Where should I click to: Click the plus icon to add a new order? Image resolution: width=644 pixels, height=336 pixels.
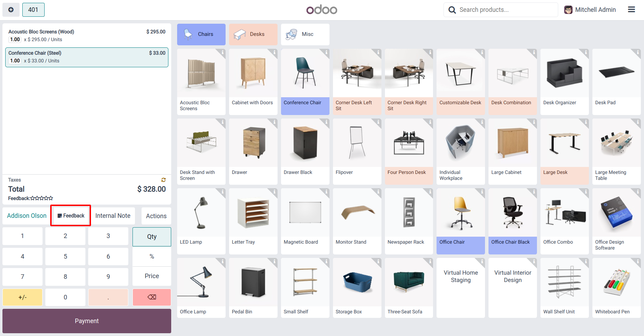(11, 10)
